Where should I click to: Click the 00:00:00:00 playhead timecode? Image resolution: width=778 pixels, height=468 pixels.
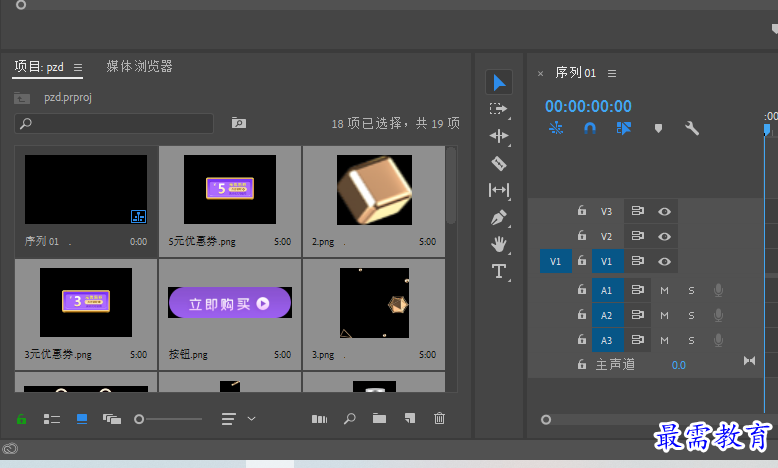click(x=588, y=106)
